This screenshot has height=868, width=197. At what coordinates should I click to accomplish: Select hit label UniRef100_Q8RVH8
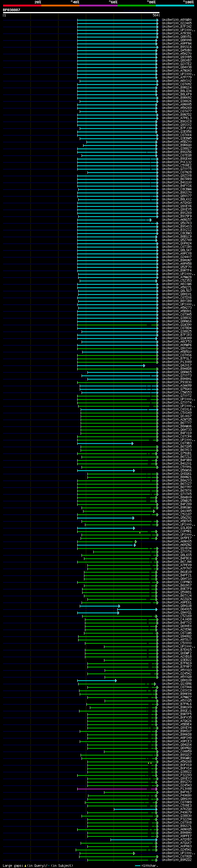pyautogui.click(x=176, y=40)
